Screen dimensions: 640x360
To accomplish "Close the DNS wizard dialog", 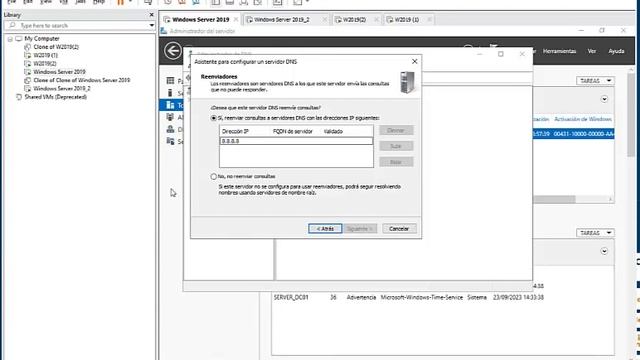I will click(x=414, y=61).
